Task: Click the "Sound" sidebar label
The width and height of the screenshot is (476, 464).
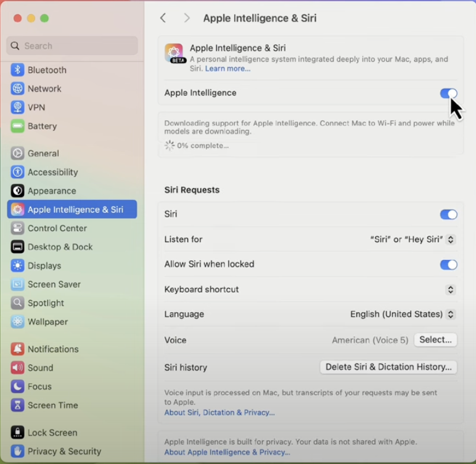Action: (x=40, y=368)
